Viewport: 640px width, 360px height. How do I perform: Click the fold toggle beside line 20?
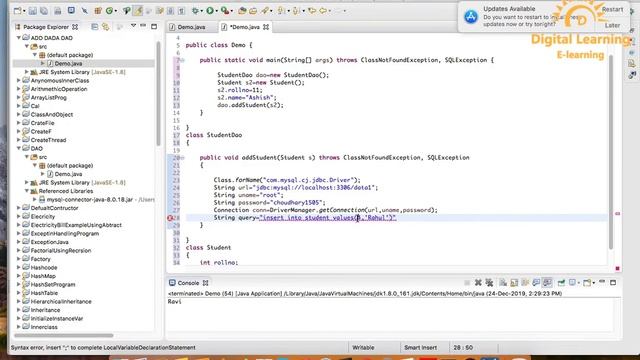pos(182,158)
